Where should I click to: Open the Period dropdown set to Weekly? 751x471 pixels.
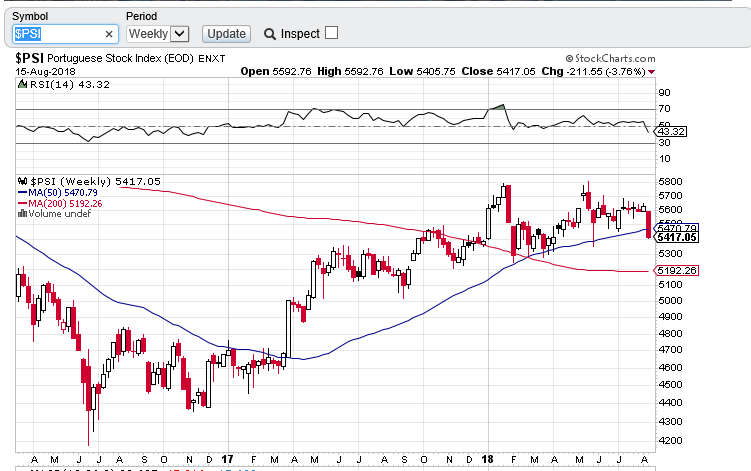click(158, 34)
